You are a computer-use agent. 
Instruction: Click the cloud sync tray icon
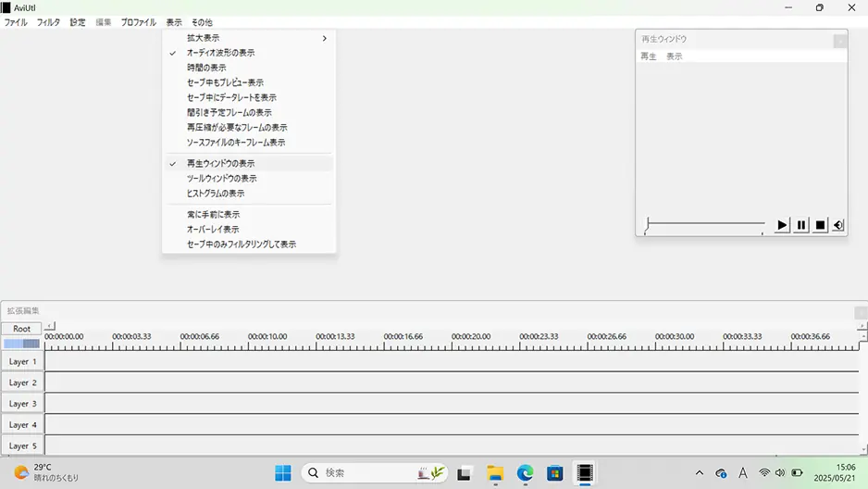721,473
